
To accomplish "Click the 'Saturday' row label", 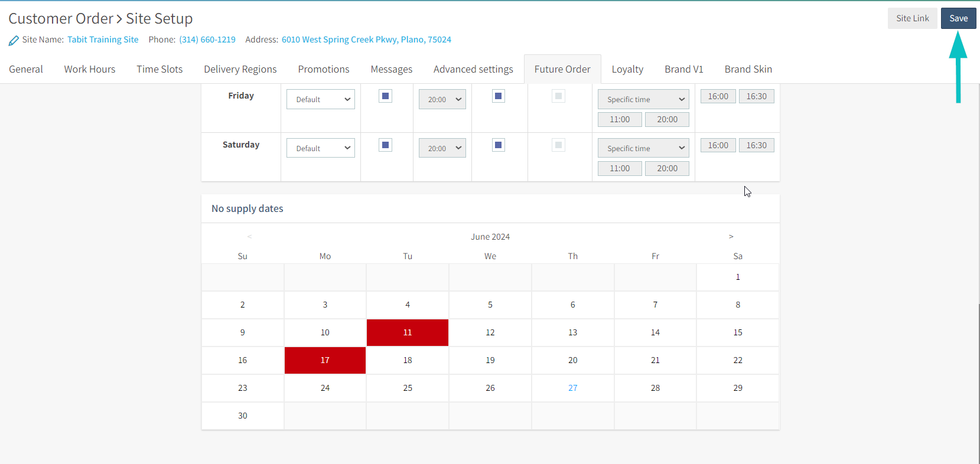I will pos(241,145).
